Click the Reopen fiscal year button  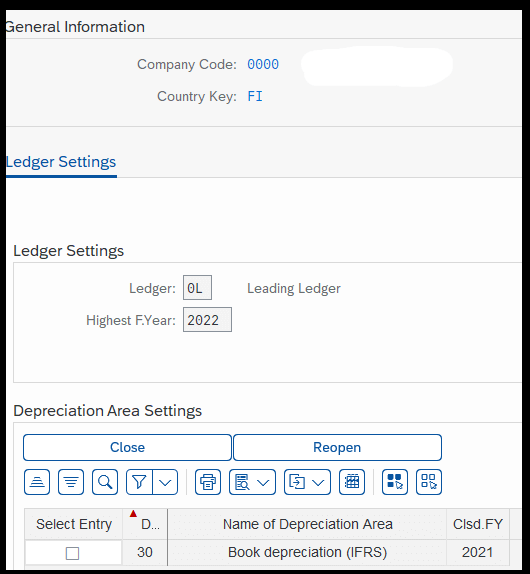(337, 447)
